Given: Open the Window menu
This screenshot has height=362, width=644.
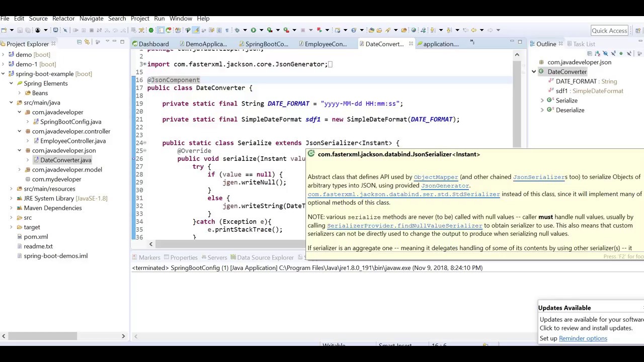Looking at the screenshot, I should click(x=181, y=18).
